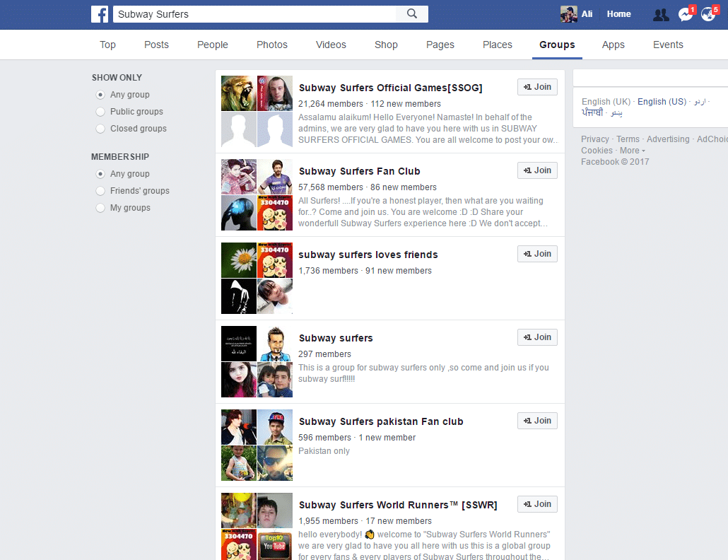This screenshot has height=560, width=728.
Task: Switch to the Posts tab
Action: click(156, 45)
